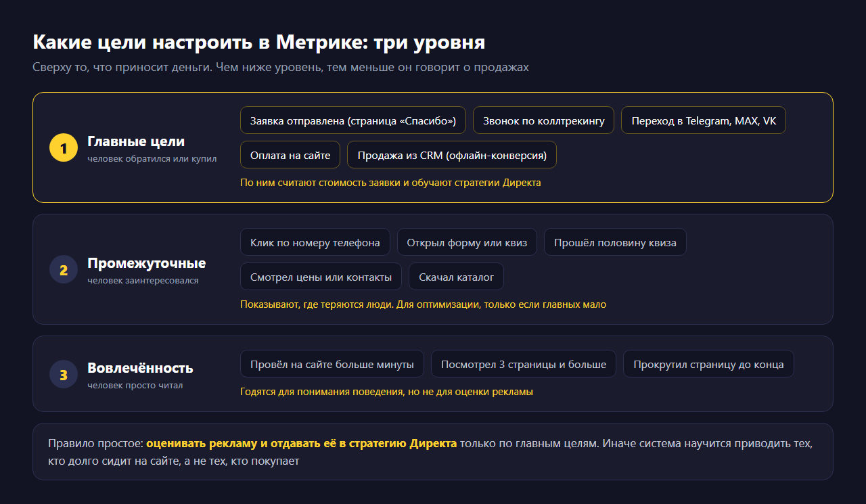Select the «Провёл на сайте больше минуты» chip
This screenshot has width=866, height=504.
332,364
